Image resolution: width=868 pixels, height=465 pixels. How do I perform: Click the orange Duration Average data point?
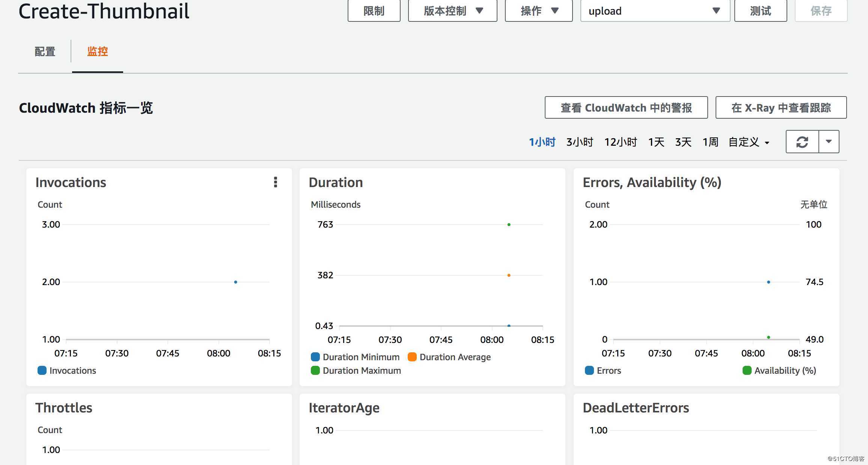509,275
